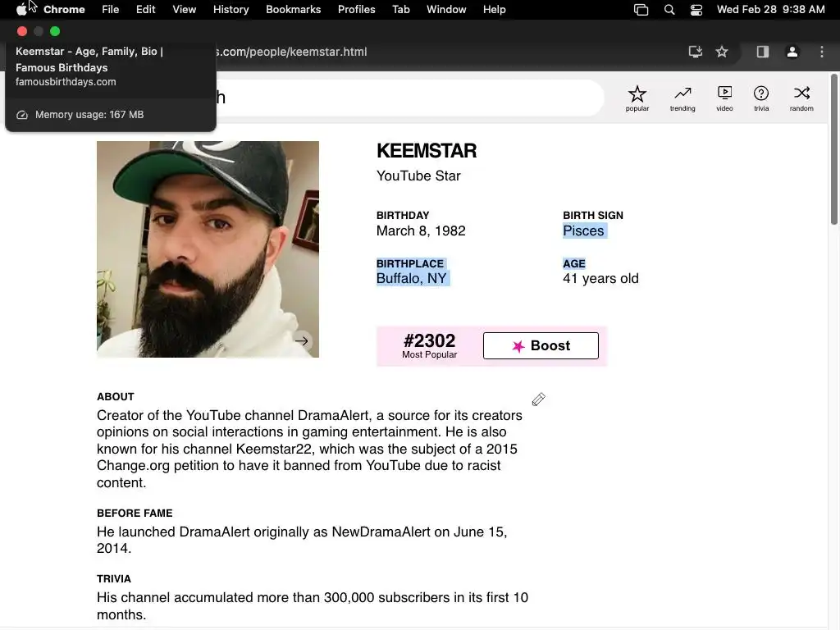
Task: Click the pencil edit icon beside About
Action: tap(538, 399)
